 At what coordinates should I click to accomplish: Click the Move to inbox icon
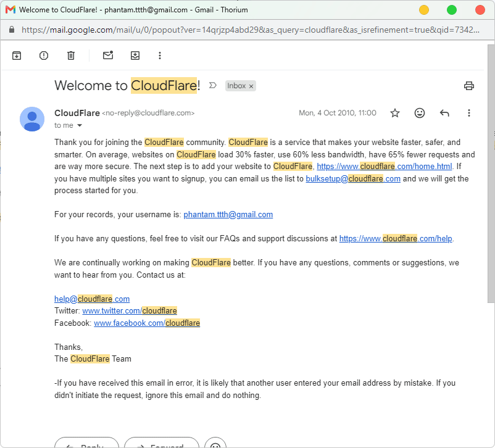tap(135, 56)
